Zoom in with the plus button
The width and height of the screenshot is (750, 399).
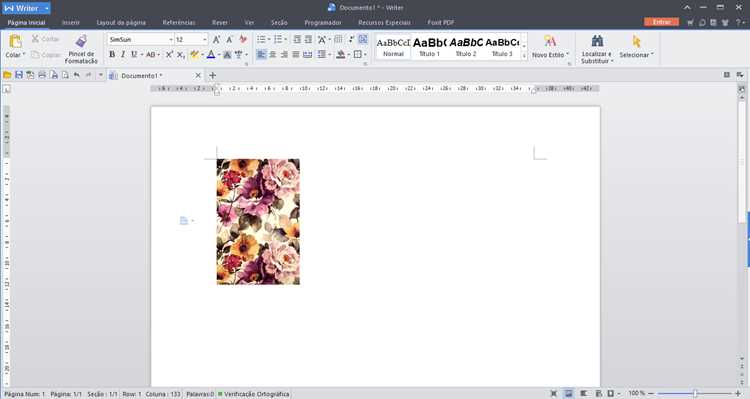pos(738,393)
